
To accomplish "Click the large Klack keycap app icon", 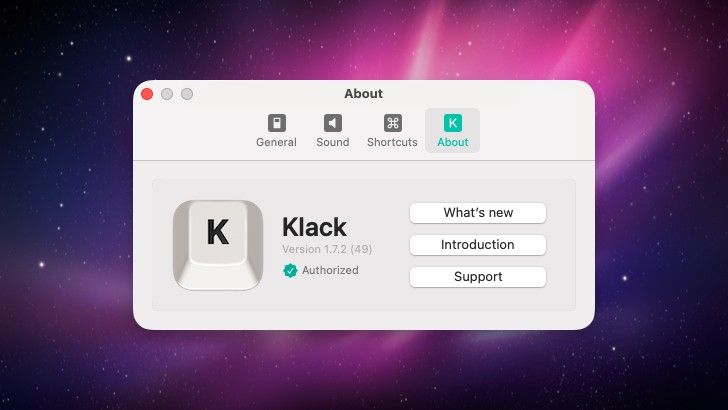I will pyautogui.click(x=218, y=245).
